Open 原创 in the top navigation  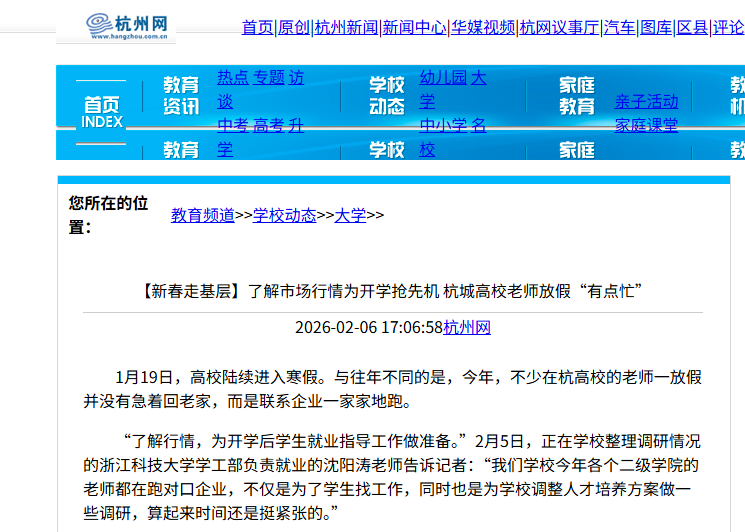click(293, 27)
